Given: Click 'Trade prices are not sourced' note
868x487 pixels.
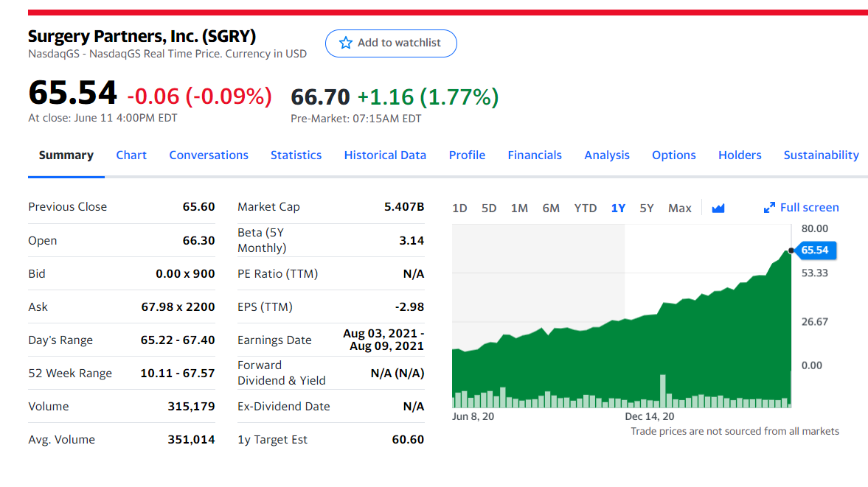Looking at the screenshot, I should click(735, 431).
